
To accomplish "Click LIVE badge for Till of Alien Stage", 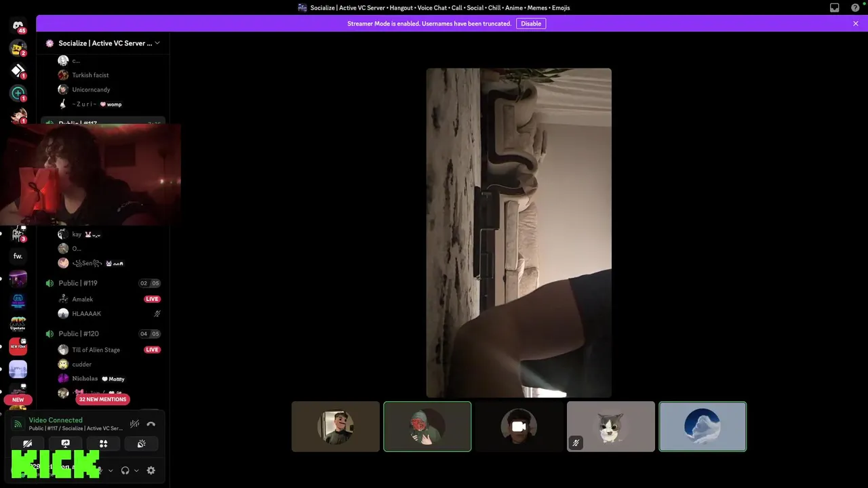I will point(152,350).
